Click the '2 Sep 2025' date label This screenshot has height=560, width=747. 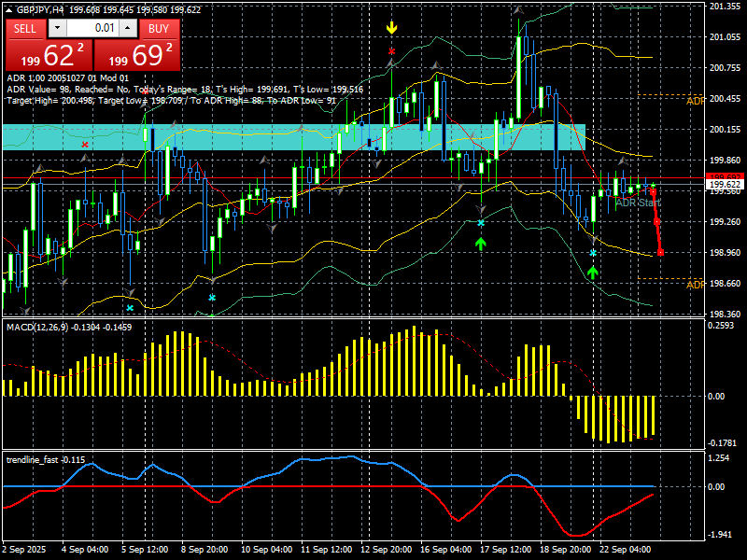point(24,550)
